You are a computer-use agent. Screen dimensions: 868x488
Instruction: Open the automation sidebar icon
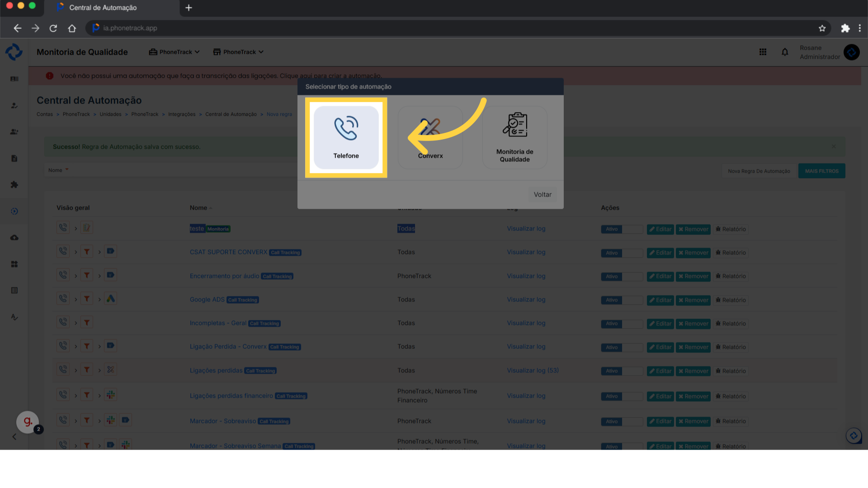tap(14, 211)
